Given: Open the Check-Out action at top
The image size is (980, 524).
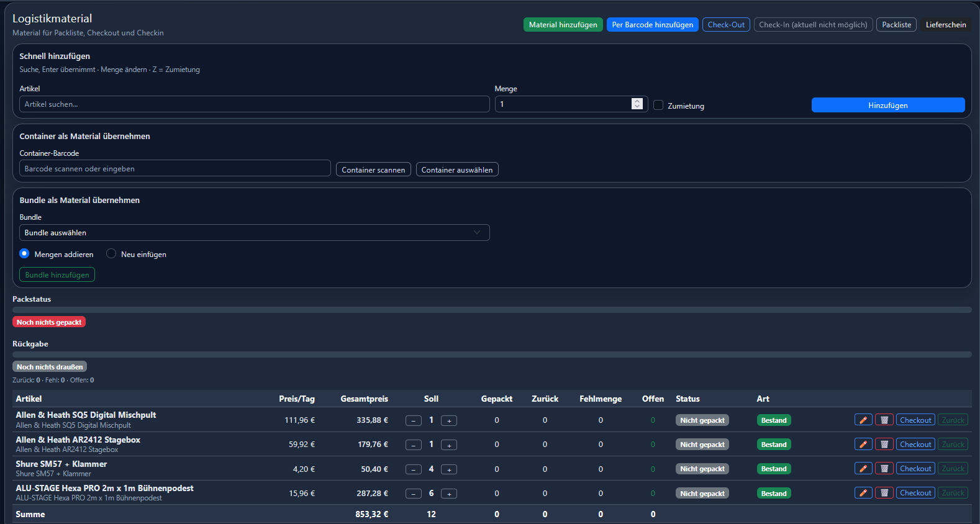Looking at the screenshot, I should tap(726, 25).
